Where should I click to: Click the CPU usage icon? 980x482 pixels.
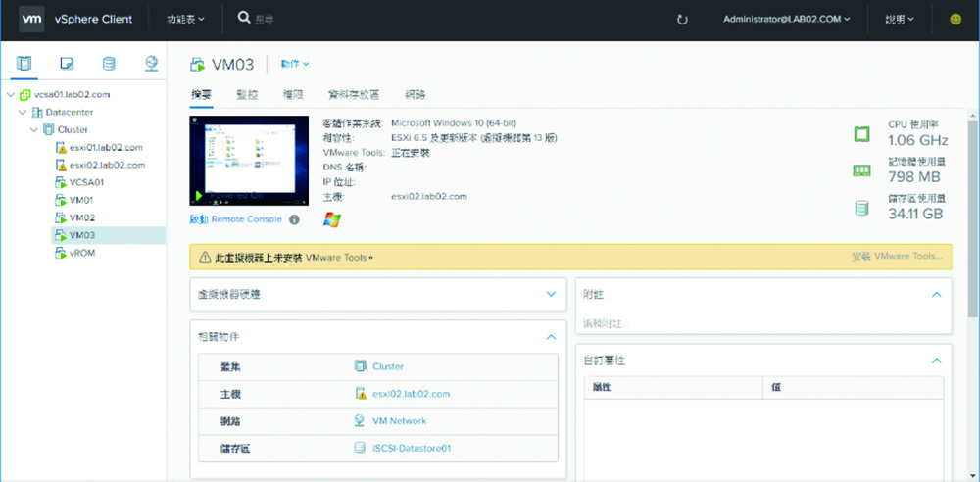[861, 133]
